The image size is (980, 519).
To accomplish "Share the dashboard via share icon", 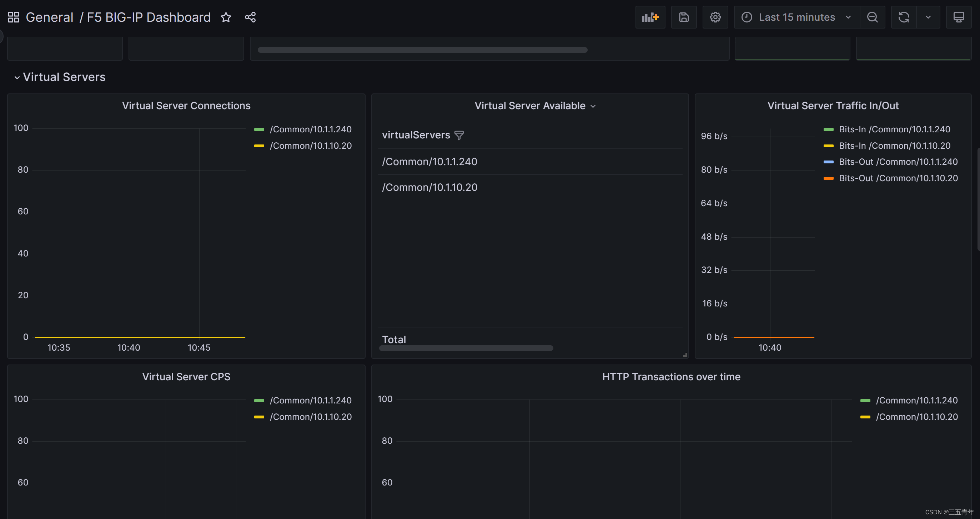I will click(250, 17).
